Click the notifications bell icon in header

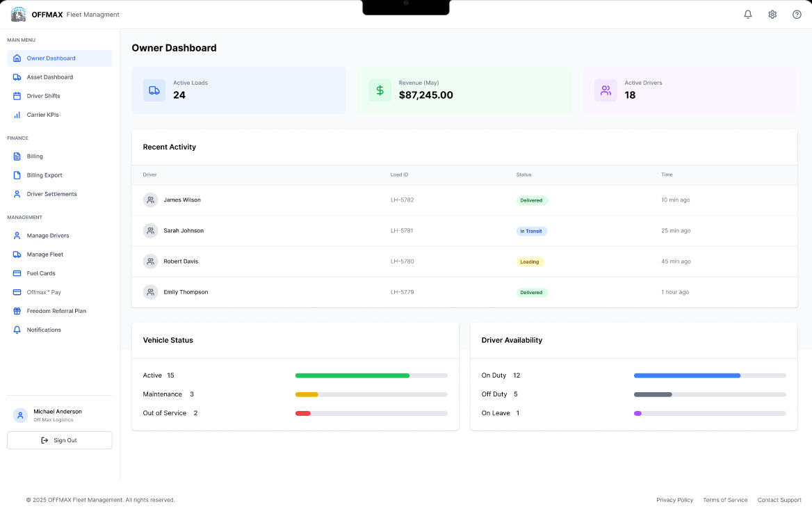[x=748, y=15]
